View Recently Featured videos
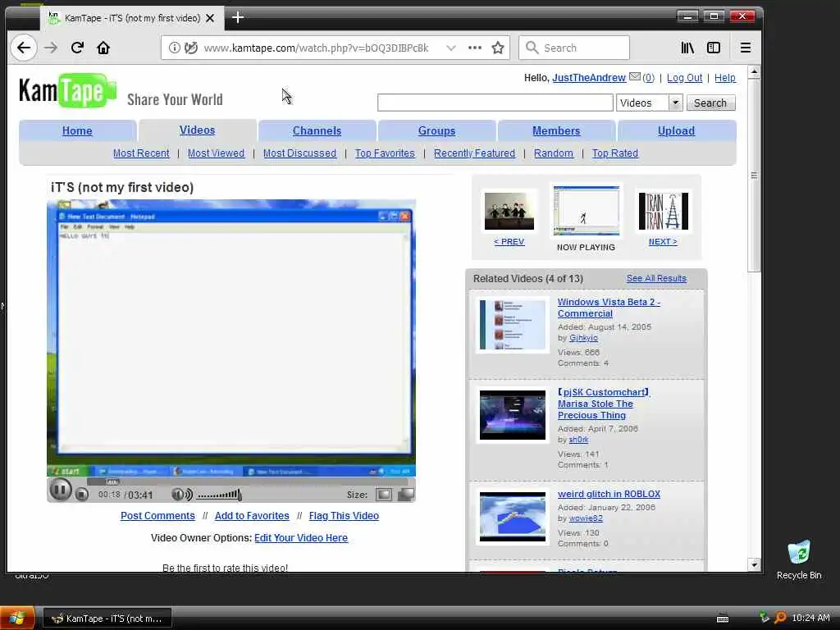Screen dimensions: 840x630 click(x=474, y=153)
